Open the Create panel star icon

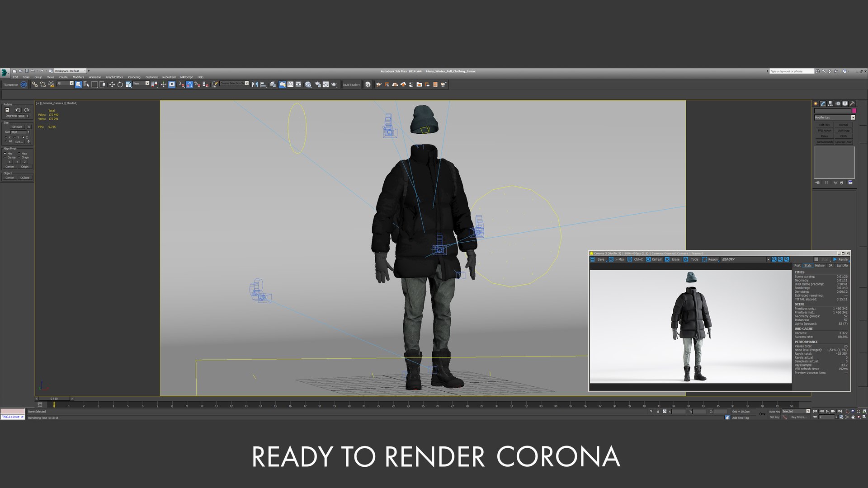point(816,103)
